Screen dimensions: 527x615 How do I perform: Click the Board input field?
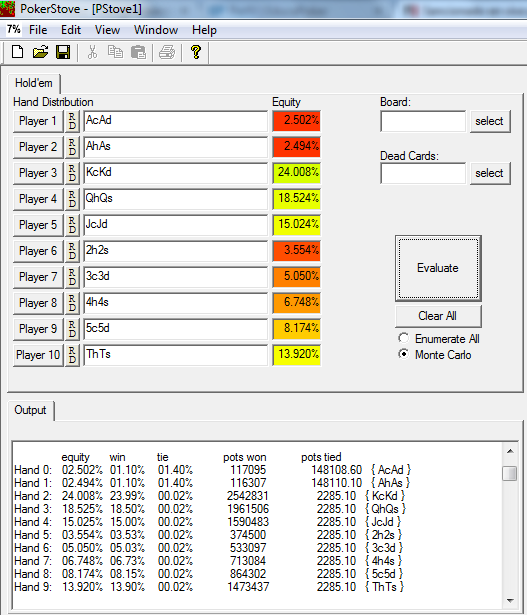(x=423, y=121)
